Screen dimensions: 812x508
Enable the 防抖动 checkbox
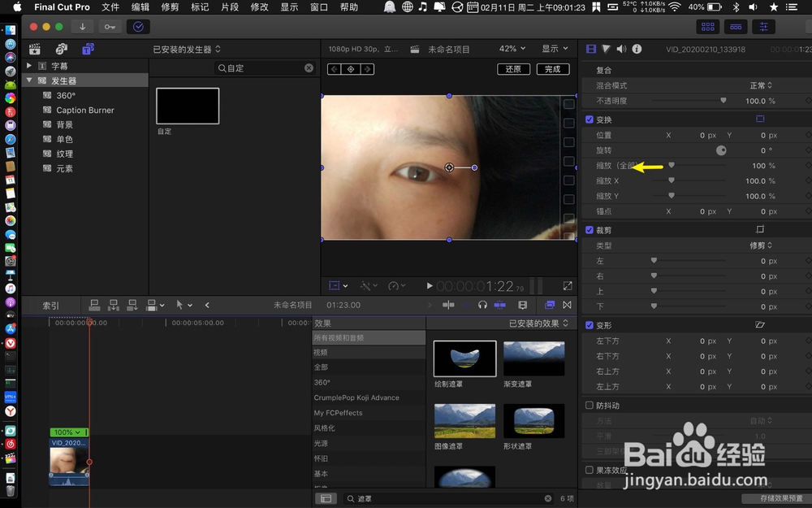[590, 405]
